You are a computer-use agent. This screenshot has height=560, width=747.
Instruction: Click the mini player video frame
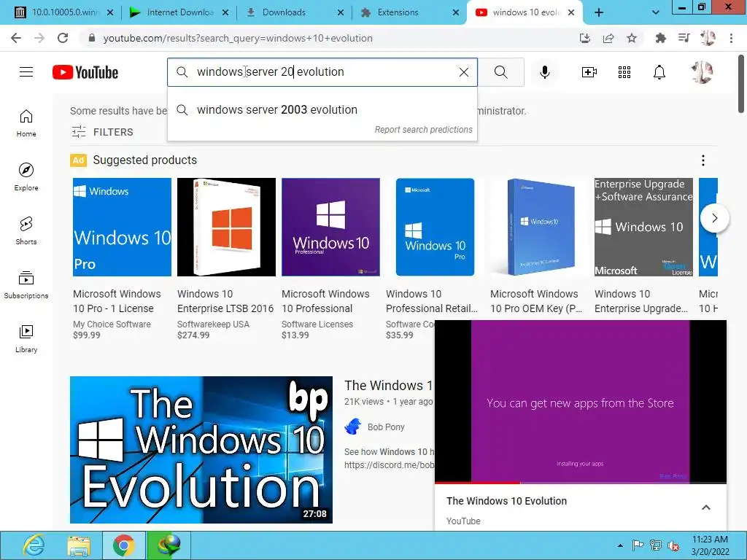click(x=580, y=402)
